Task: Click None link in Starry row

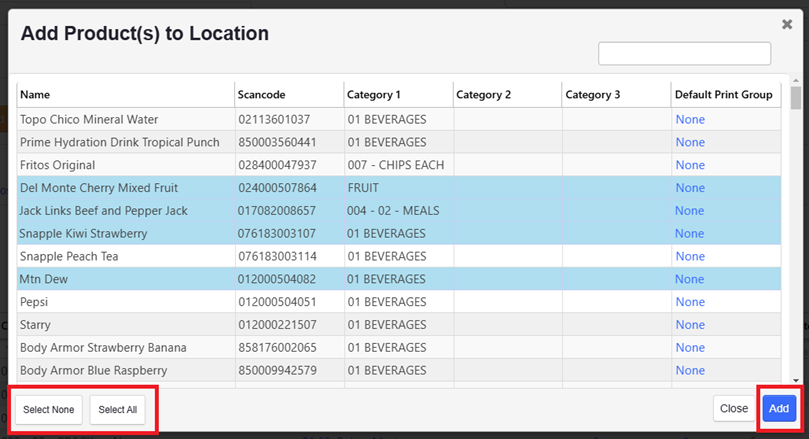Action: [690, 324]
